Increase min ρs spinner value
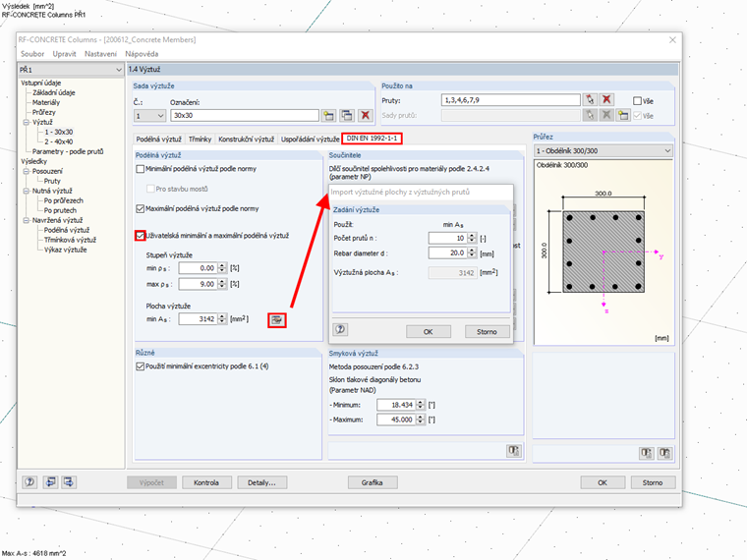747x560 pixels. 222,265
